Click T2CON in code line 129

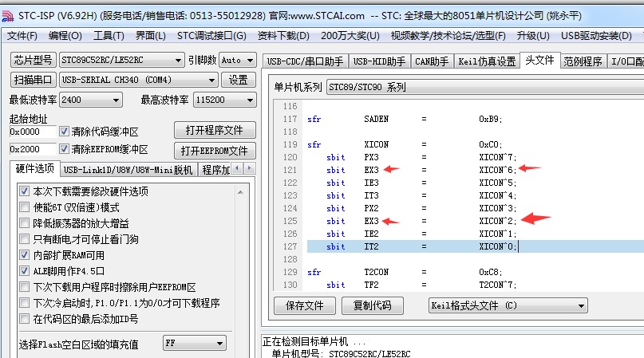click(x=376, y=272)
